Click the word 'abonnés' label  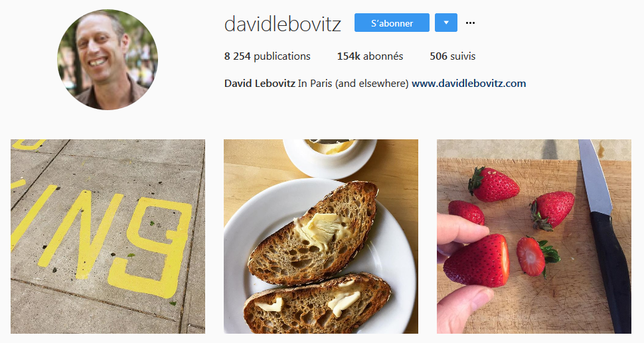click(x=383, y=56)
